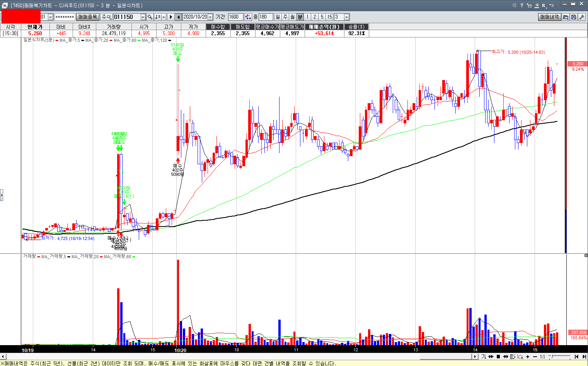Click the 거래량 value 24,479,119
The width and height of the screenshot is (588, 366).
[114, 34]
